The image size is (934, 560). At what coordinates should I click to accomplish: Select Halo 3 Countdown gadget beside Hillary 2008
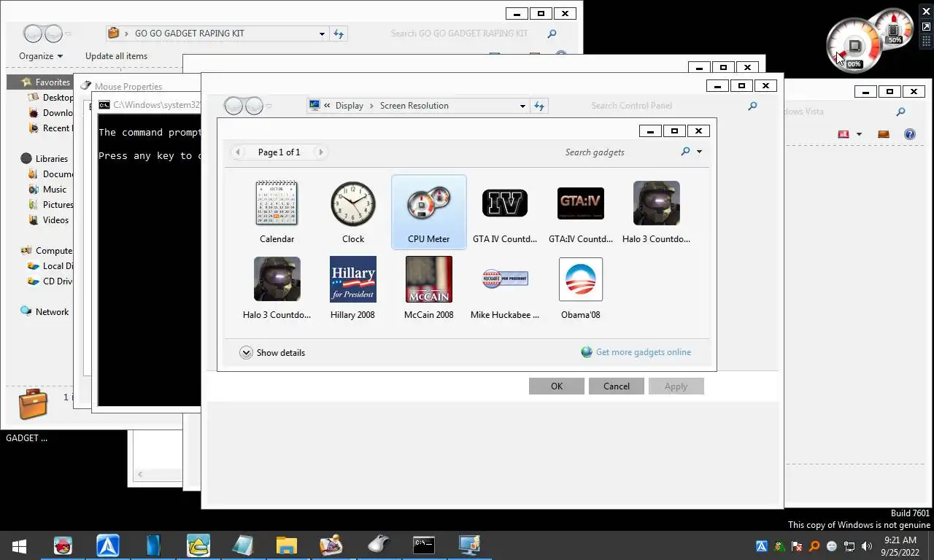[277, 288]
